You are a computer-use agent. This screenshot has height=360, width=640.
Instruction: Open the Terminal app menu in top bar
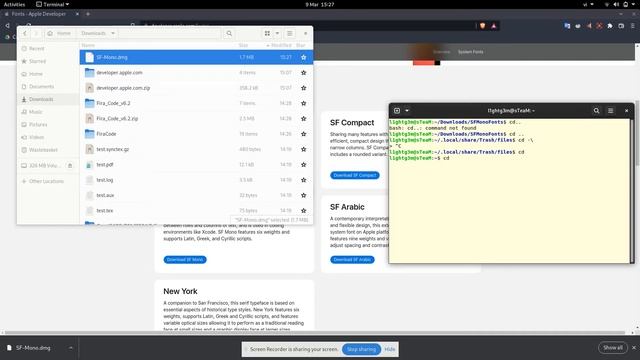pos(53,4)
